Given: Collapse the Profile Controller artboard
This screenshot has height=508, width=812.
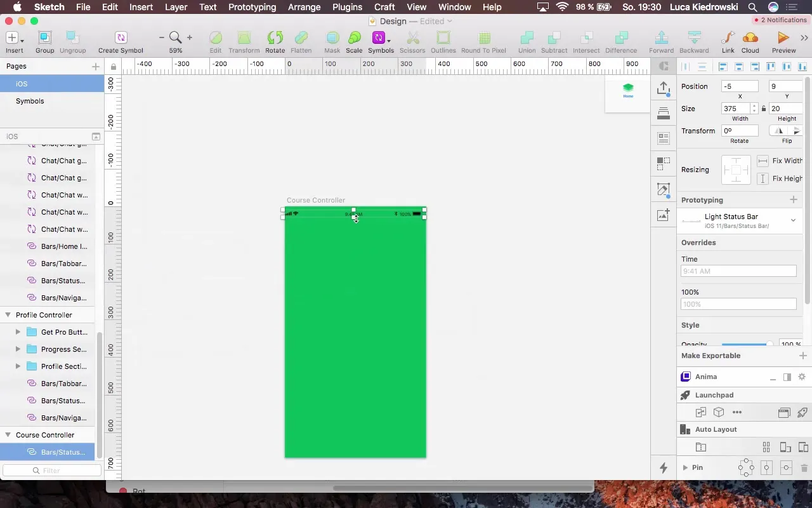Looking at the screenshot, I should coord(8,315).
